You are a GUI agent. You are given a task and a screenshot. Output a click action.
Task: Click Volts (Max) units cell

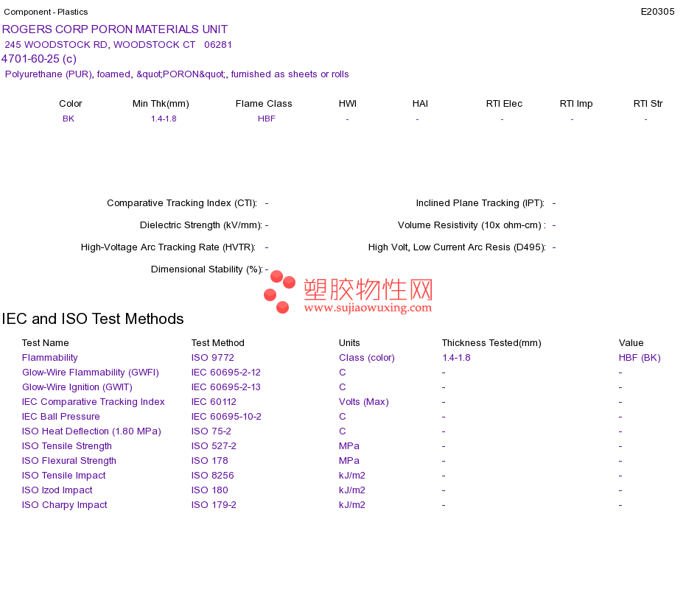(x=364, y=402)
